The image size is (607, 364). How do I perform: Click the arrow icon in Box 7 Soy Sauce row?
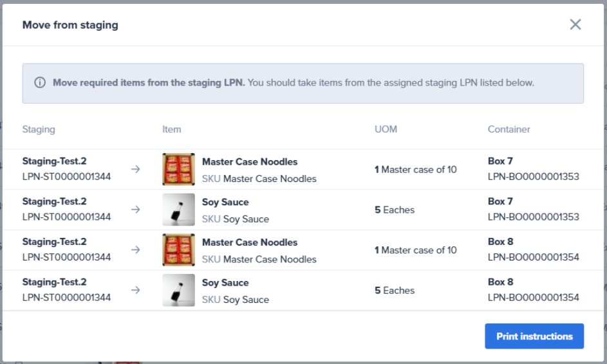coord(136,210)
